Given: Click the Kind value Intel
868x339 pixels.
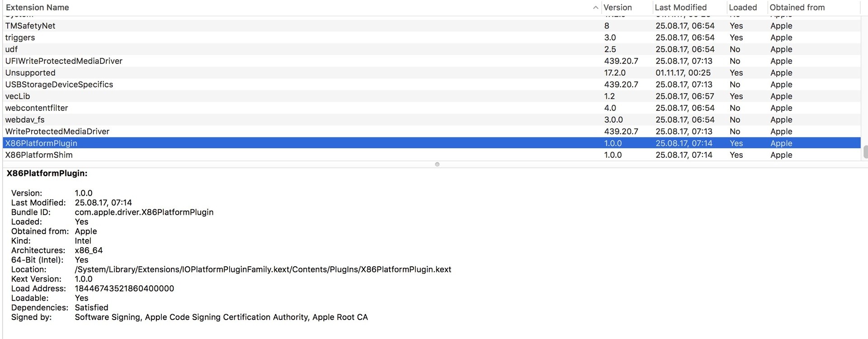Looking at the screenshot, I should 83,241.
